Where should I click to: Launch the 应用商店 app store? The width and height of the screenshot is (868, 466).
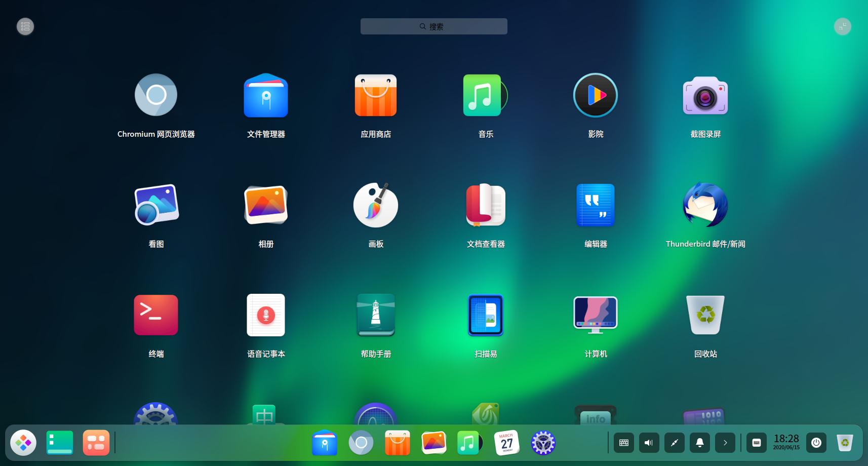click(375, 95)
